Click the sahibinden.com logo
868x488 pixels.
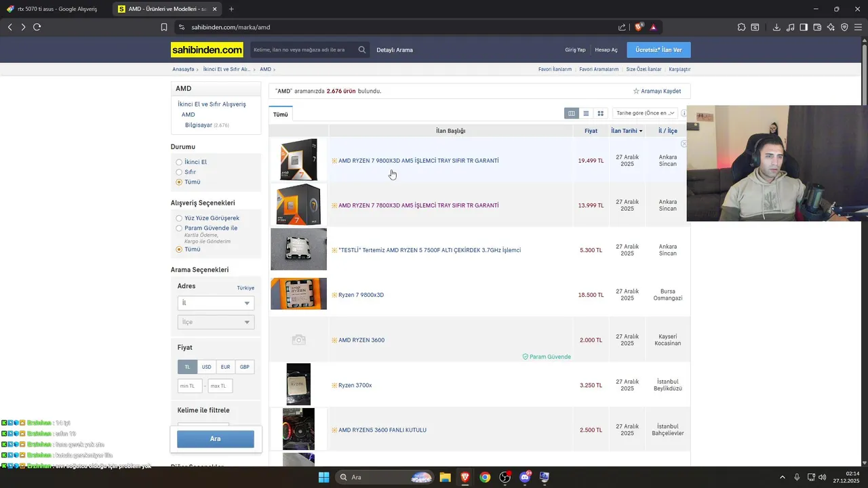[207, 49]
